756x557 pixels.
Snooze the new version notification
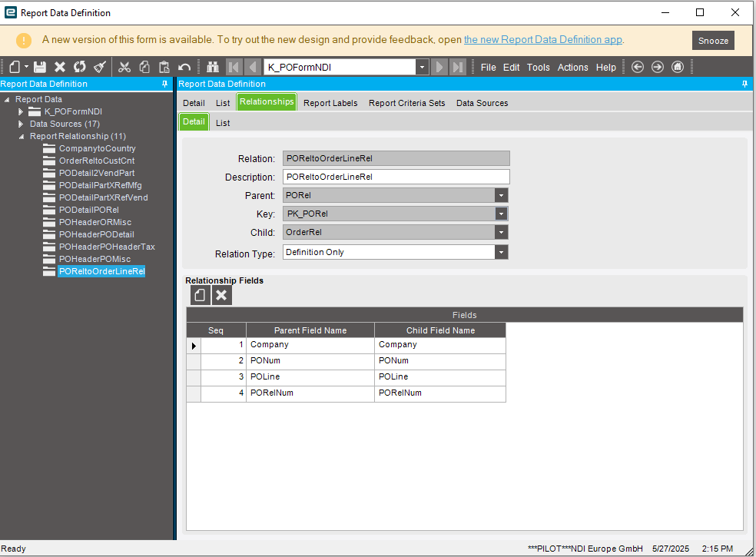713,41
